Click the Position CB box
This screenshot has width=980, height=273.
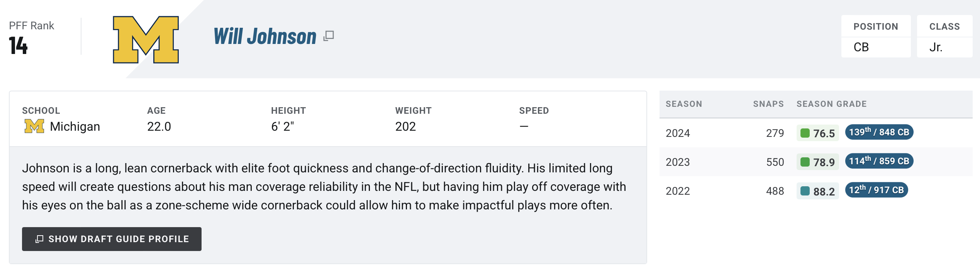coord(876,36)
